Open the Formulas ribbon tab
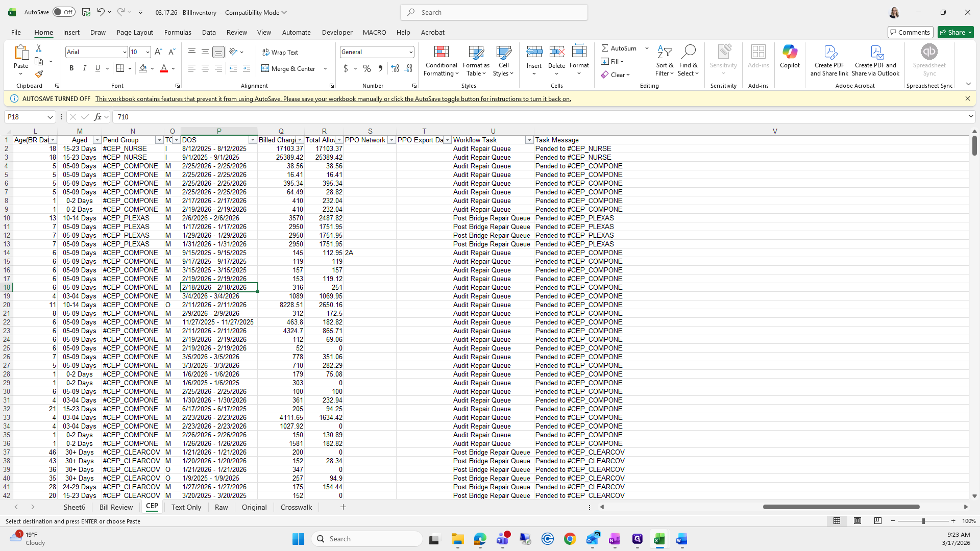This screenshot has width=980, height=551. (178, 32)
